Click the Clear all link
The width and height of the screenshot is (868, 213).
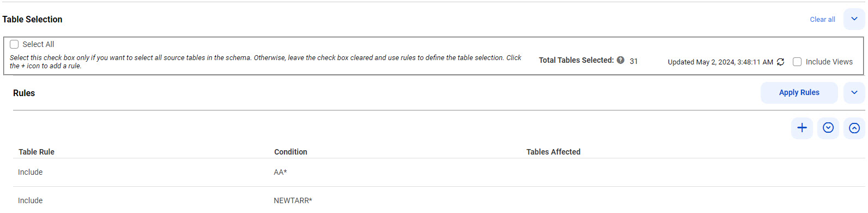tap(822, 20)
